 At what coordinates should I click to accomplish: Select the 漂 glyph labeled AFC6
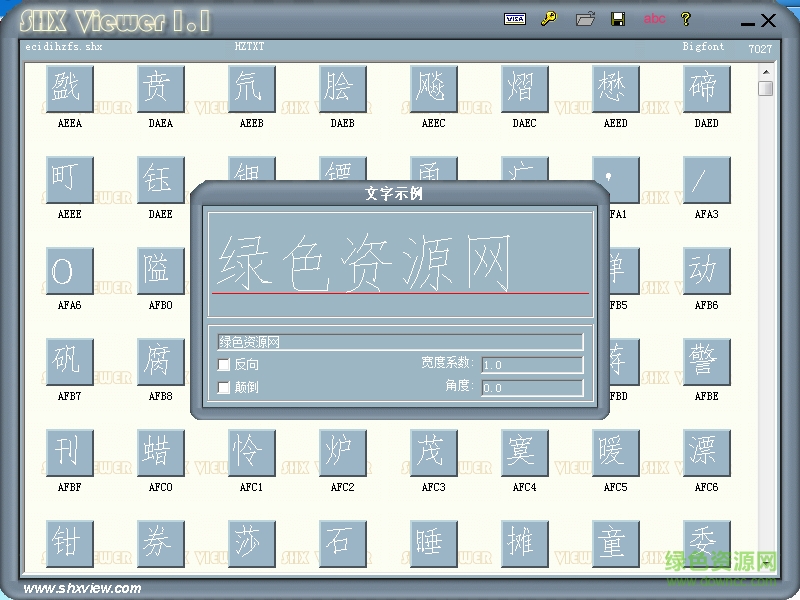[x=705, y=452]
